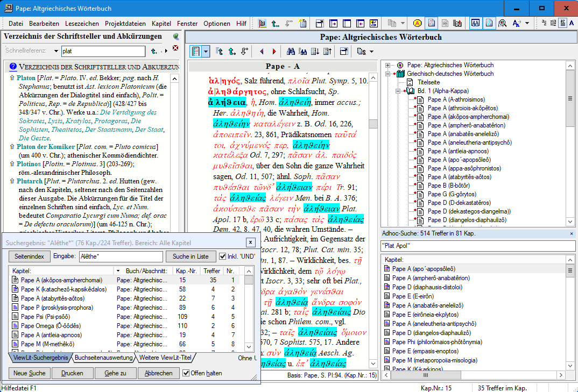This screenshot has width=578, height=392.
Task: Switch to the Buchseitenauswertung tab
Action: 103,358
